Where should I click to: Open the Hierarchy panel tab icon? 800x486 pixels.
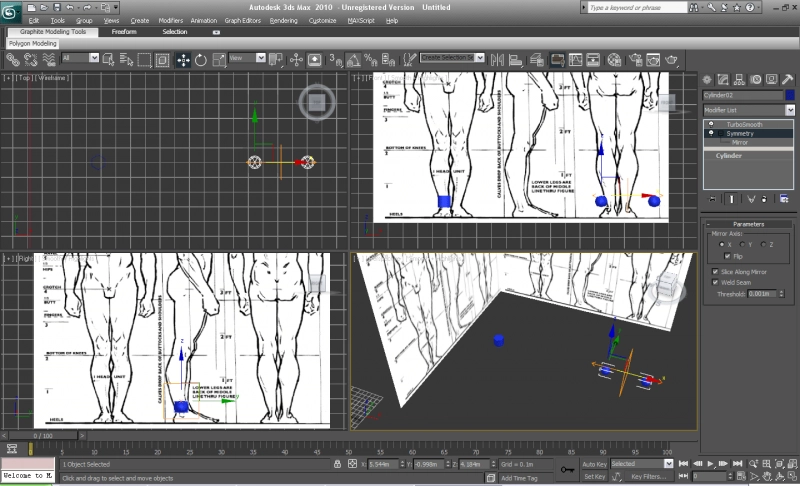[x=741, y=79]
